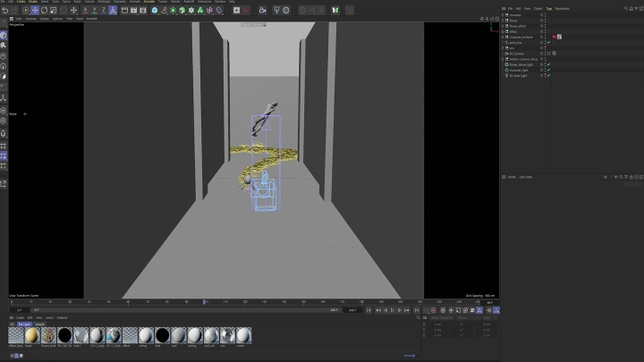The height and width of the screenshot is (362, 644).
Task: Click the Axis mode icon in left palette
Action: click(4, 97)
